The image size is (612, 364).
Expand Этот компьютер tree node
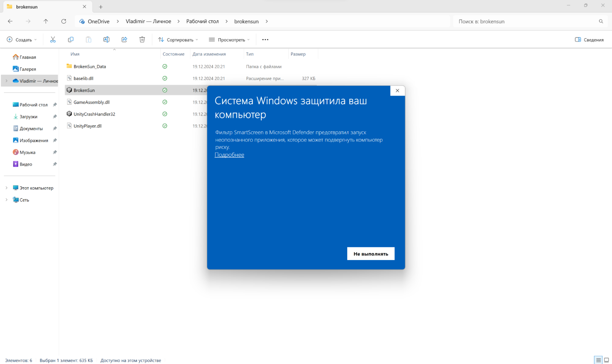[x=6, y=188]
